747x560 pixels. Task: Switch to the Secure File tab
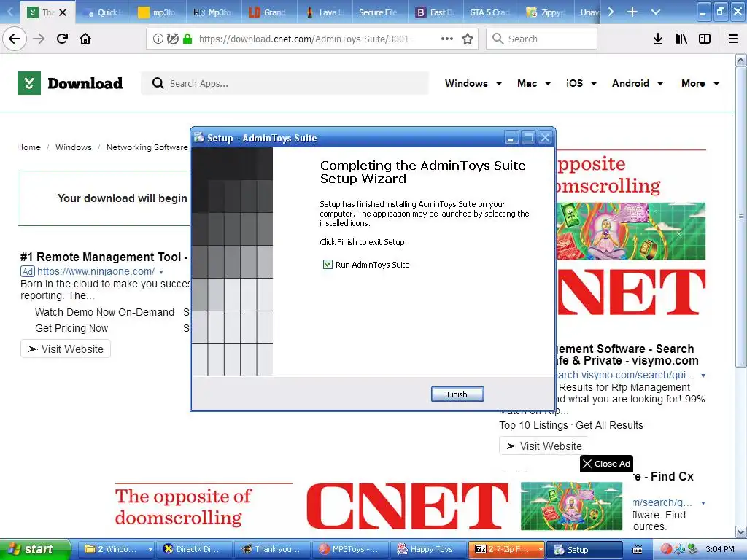tap(379, 12)
